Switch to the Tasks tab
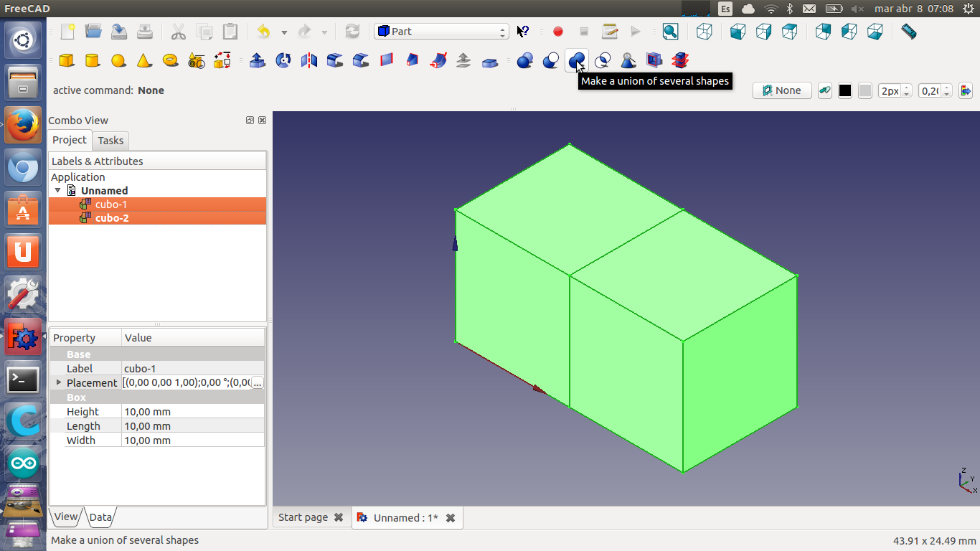980x551 pixels. point(110,141)
